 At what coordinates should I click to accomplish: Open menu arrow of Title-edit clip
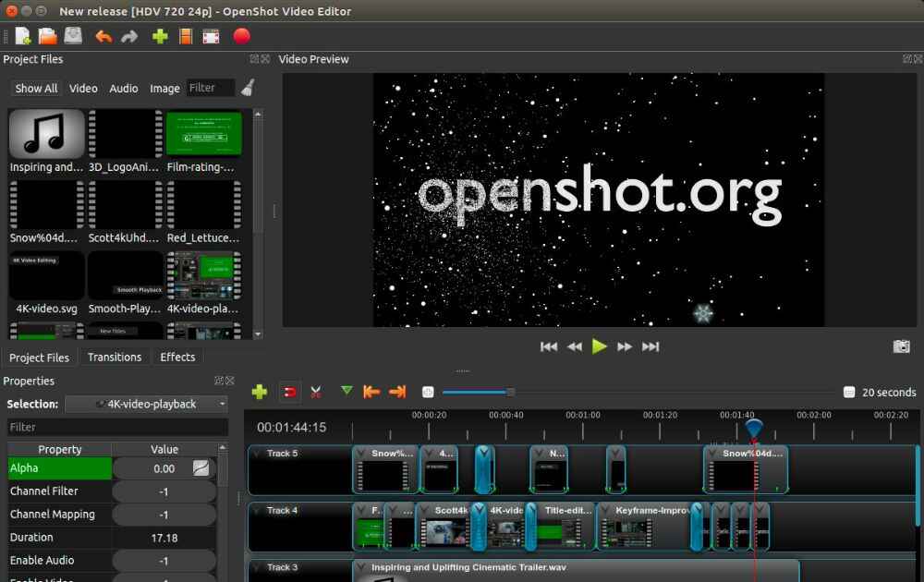[534, 510]
